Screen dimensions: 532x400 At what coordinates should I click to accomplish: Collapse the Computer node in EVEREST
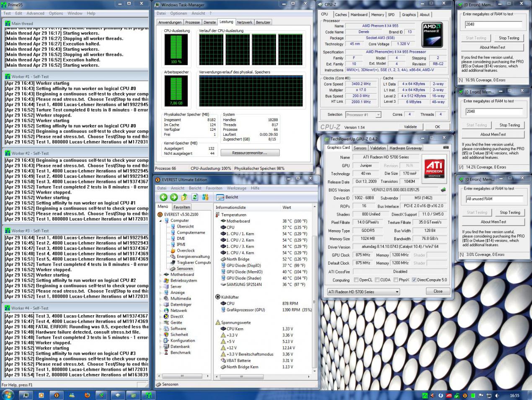pyautogui.click(x=160, y=221)
